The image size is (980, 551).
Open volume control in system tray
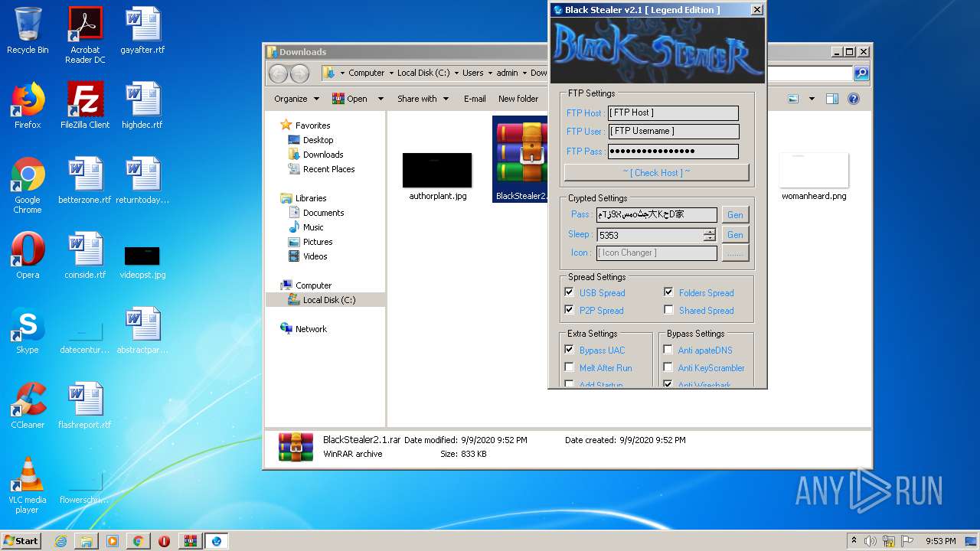[870, 541]
